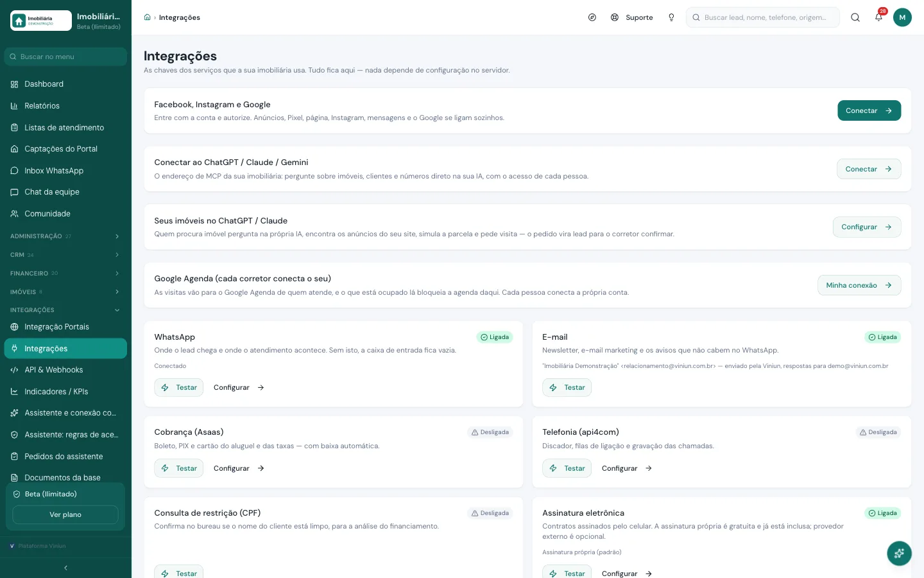The width and height of the screenshot is (924, 578).
Task: Click Configurar on the WhatsApp card
Action: [x=239, y=387]
